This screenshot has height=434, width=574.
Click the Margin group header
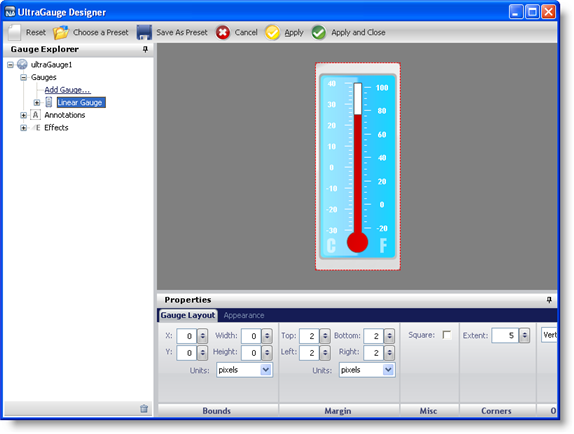click(338, 411)
